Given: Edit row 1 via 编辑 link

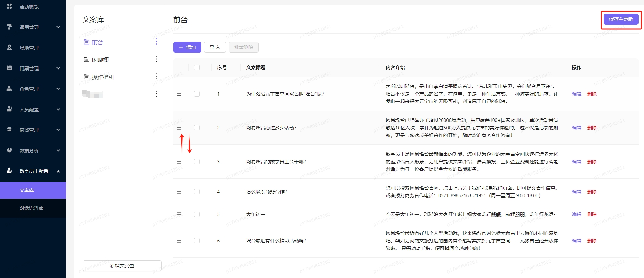Looking at the screenshot, I should click(x=577, y=94).
